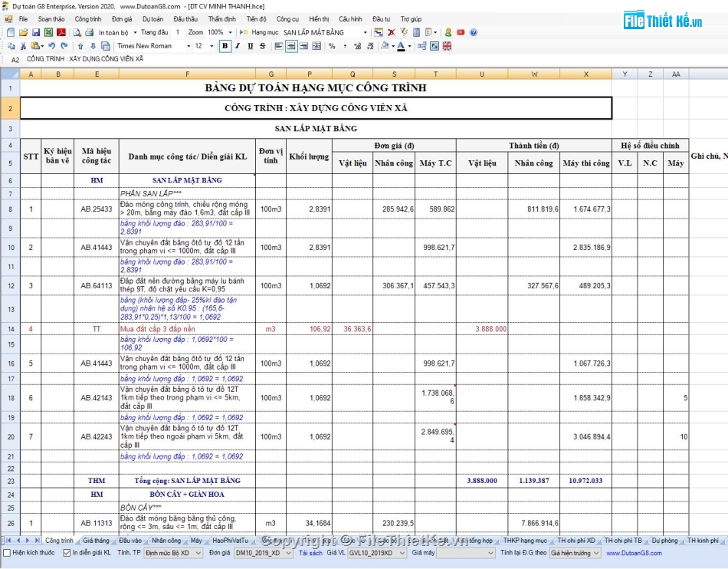Open Định mức Bộ XD dropdown
The width and height of the screenshot is (728, 569).
[x=172, y=553]
